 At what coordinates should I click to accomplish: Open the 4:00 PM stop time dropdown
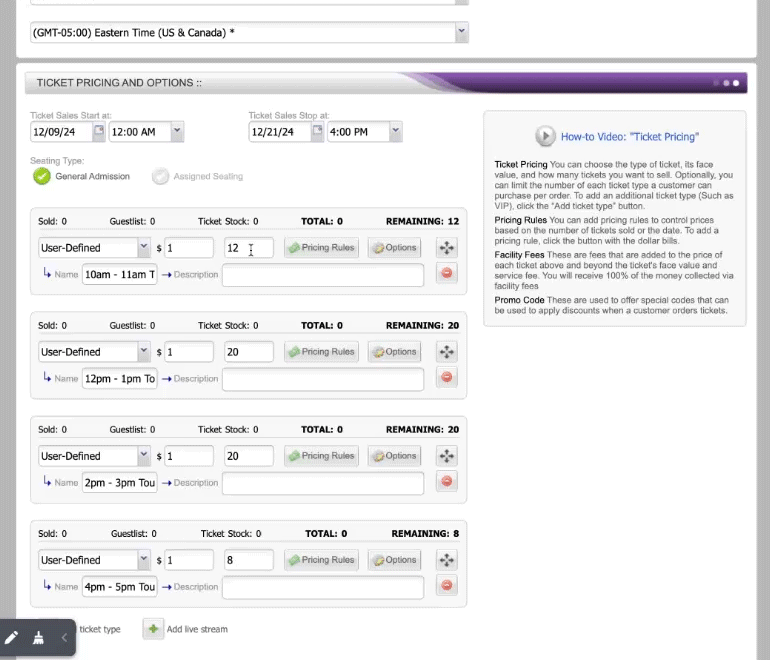tap(395, 131)
